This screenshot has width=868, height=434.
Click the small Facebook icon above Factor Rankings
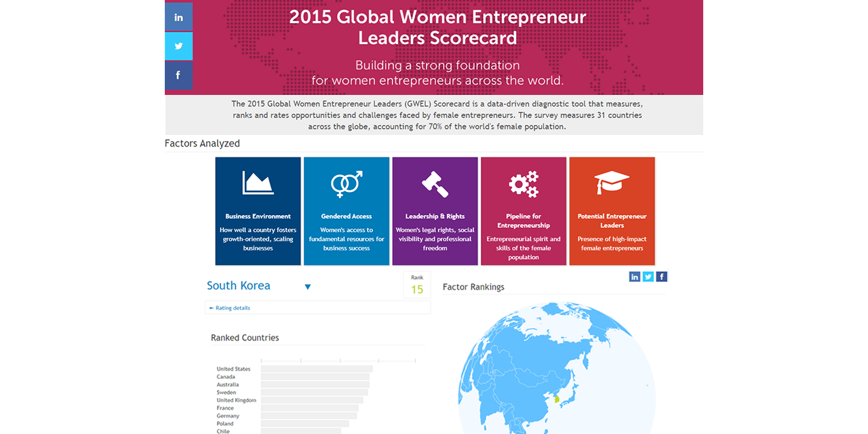coord(661,277)
